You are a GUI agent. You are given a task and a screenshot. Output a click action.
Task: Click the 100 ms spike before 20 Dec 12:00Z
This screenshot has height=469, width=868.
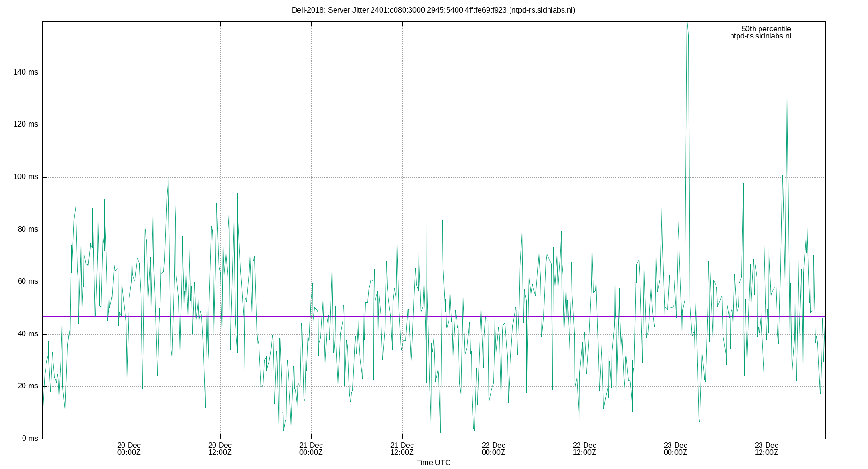[x=169, y=177]
